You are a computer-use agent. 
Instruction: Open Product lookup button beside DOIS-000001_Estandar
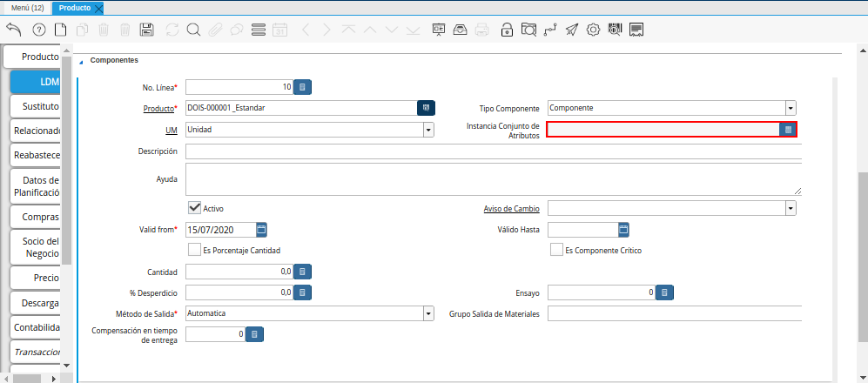click(427, 108)
